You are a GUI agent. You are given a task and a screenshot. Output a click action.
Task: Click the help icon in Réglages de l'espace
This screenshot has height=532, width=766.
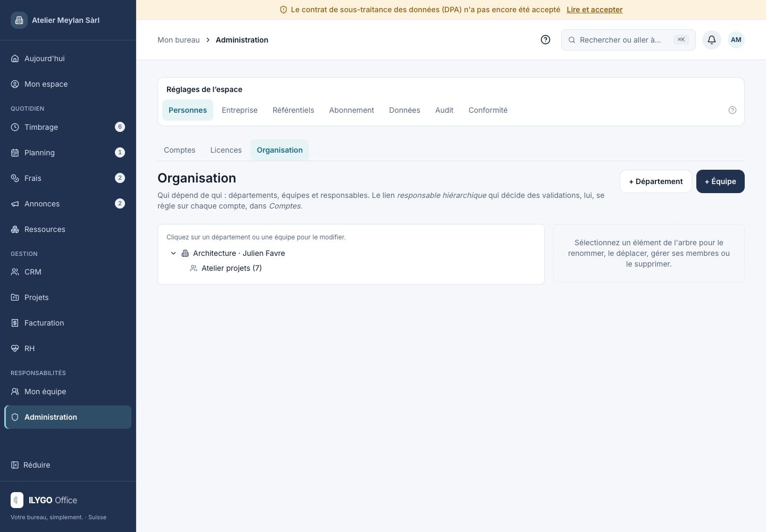[732, 110]
